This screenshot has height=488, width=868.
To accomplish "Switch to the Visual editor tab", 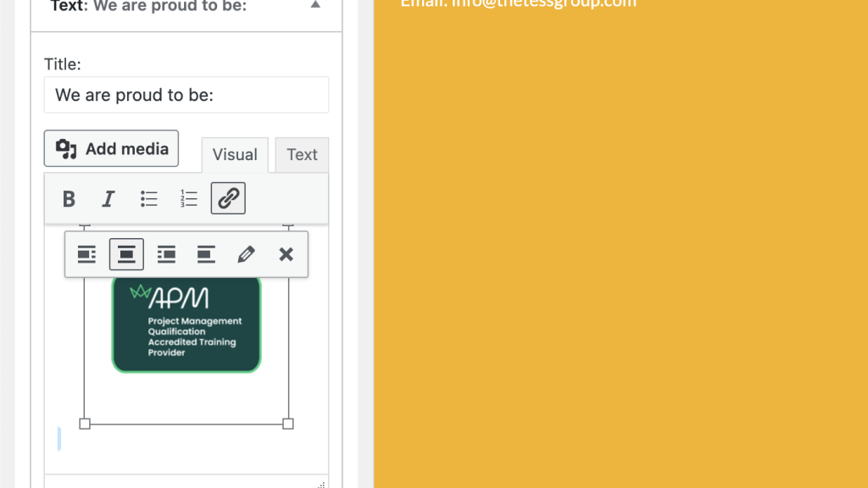I will (x=235, y=155).
